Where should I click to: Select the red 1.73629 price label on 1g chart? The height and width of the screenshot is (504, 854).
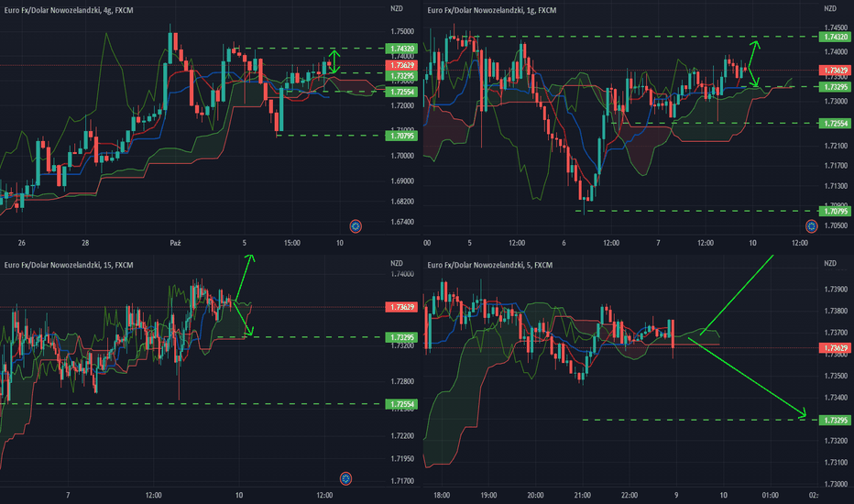click(835, 71)
